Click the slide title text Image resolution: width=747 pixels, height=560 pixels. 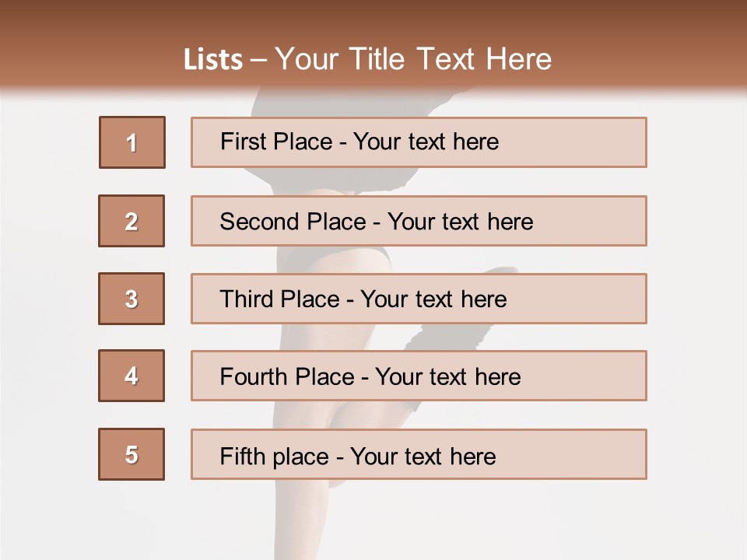367,59
